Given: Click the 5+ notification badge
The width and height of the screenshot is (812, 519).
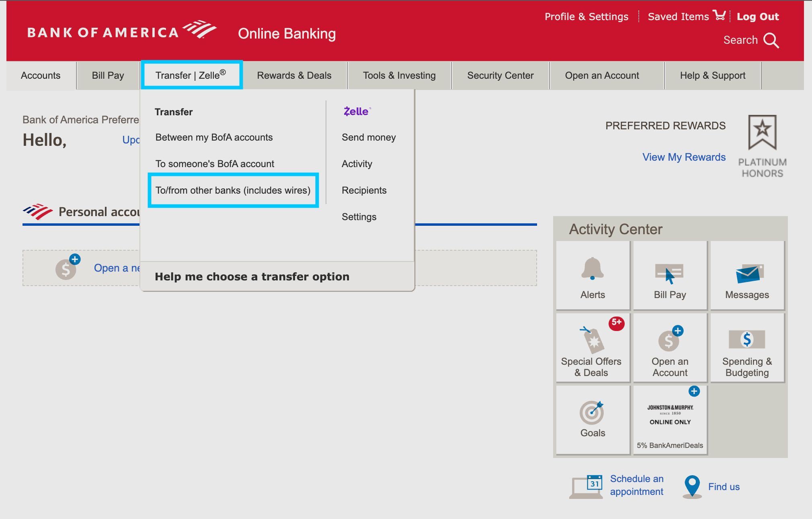Looking at the screenshot, I should coord(616,323).
